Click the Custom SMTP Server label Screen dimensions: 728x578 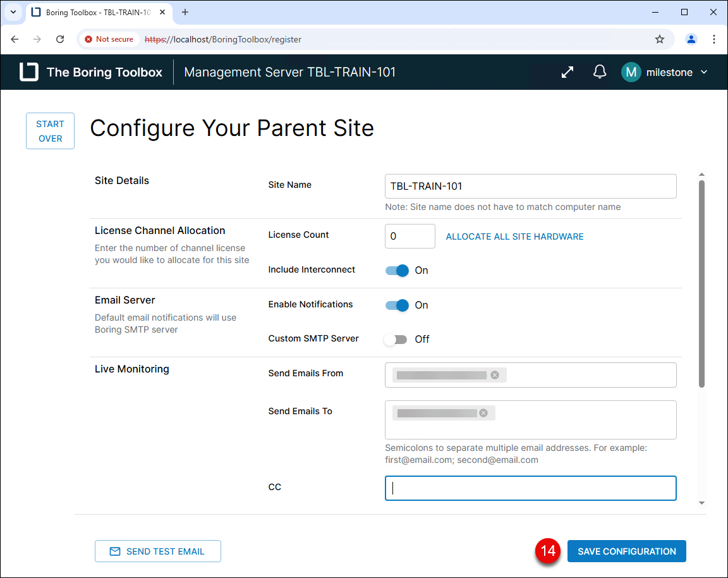(313, 339)
